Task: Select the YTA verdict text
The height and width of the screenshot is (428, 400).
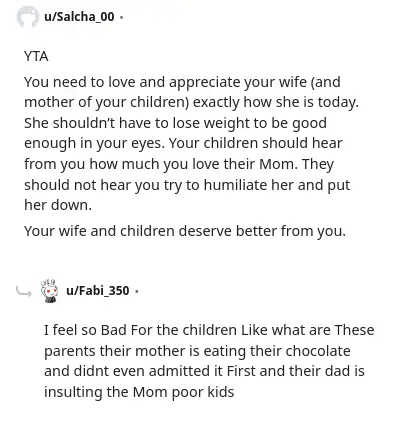Action: point(36,56)
